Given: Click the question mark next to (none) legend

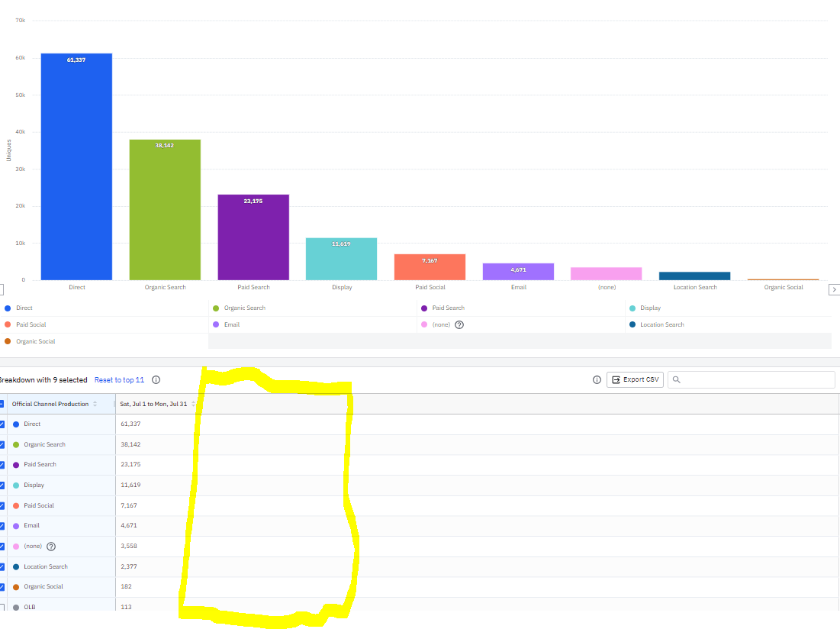Looking at the screenshot, I should click(459, 324).
